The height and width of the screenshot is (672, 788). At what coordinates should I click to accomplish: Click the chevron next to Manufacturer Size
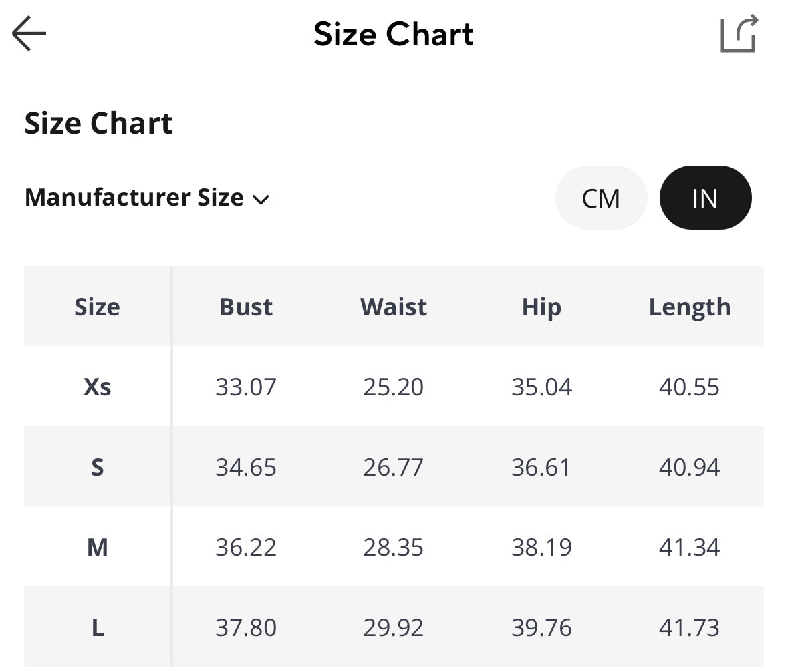(x=261, y=199)
